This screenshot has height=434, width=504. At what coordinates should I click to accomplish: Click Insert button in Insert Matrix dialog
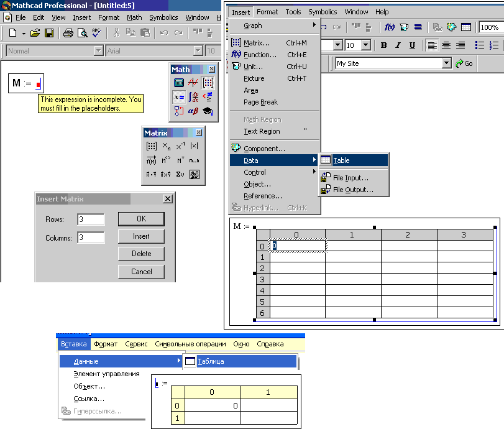pos(141,236)
